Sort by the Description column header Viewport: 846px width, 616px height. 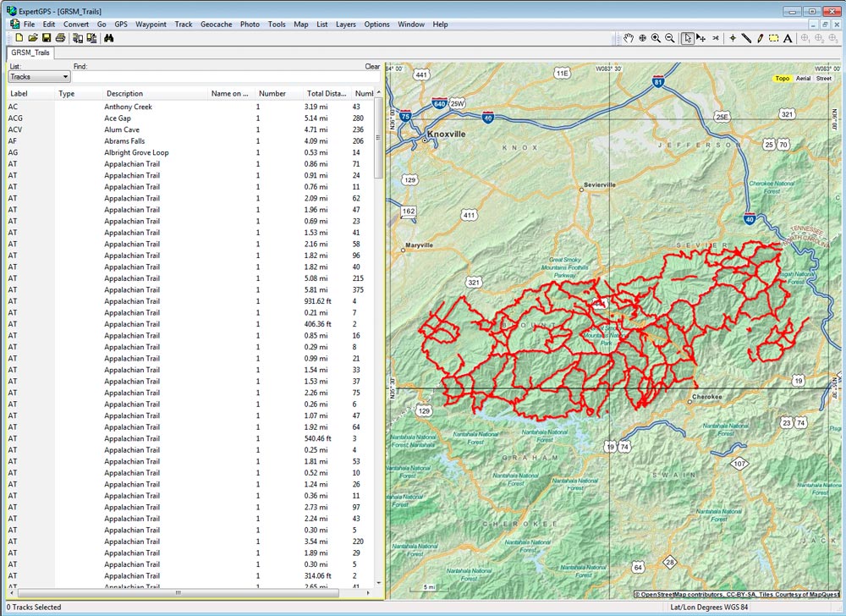[x=155, y=93]
